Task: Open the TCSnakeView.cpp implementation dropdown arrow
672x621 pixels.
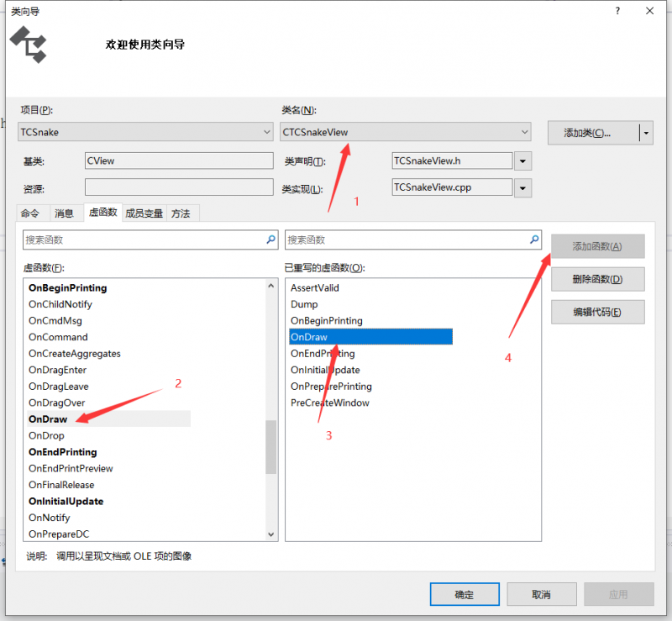Action: tap(522, 188)
